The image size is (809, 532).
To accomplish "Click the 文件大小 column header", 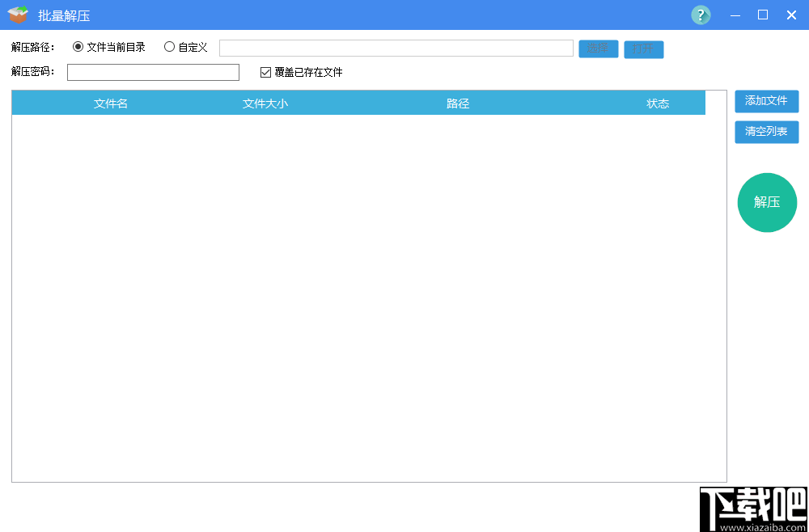I will point(264,103).
